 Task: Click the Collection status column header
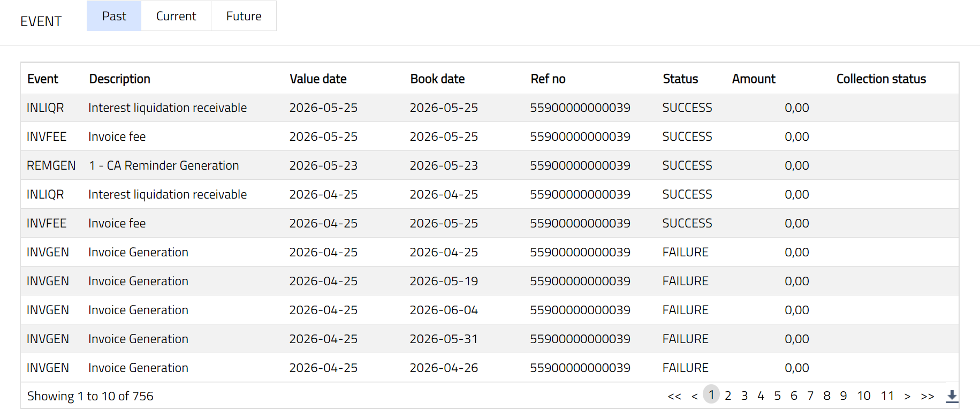pyautogui.click(x=881, y=79)
